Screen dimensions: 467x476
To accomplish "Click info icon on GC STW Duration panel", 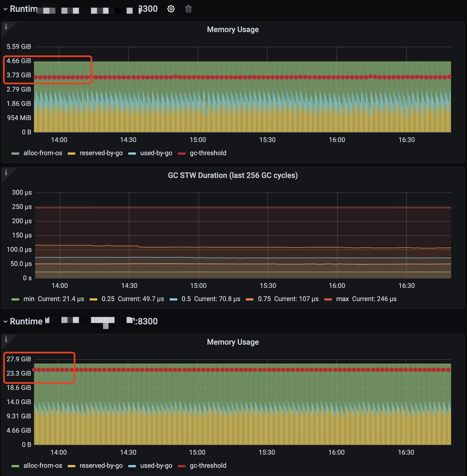I will click(x=6, y=172).
